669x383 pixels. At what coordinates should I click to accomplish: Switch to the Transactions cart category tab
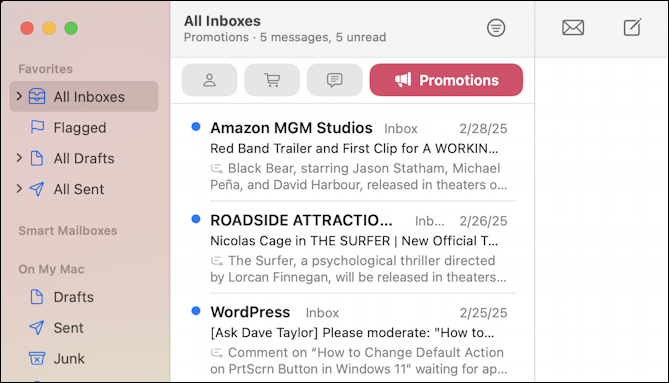pyautogui.click(x=272, y=80)
